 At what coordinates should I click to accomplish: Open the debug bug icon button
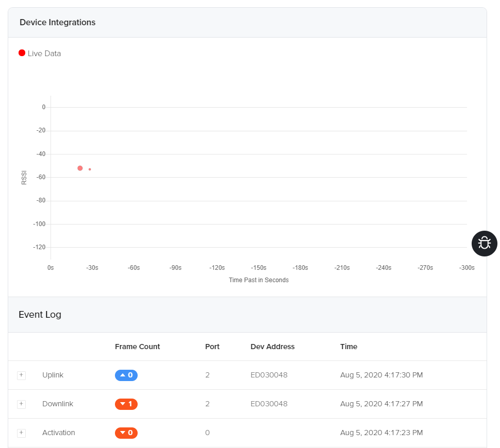[x=485, y=243]
